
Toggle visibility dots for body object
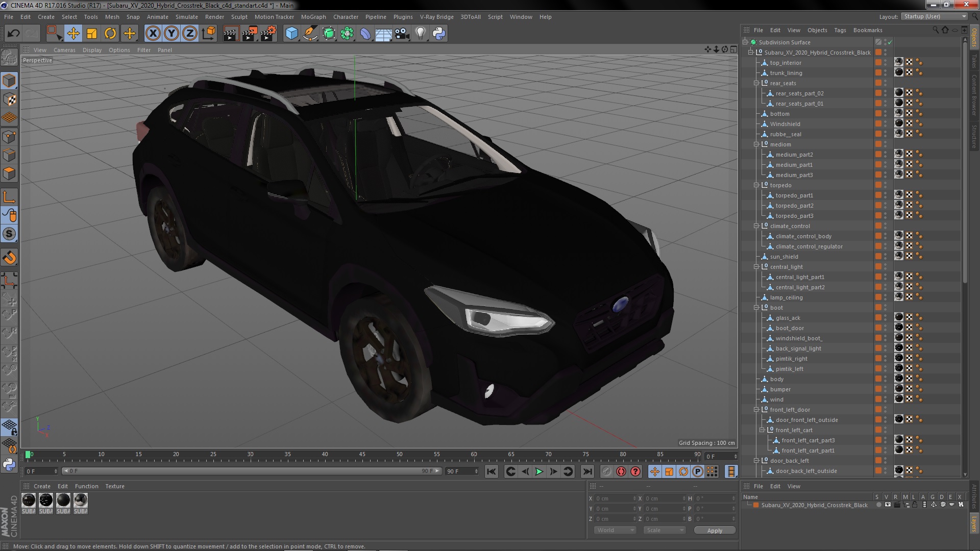point(886,379)
